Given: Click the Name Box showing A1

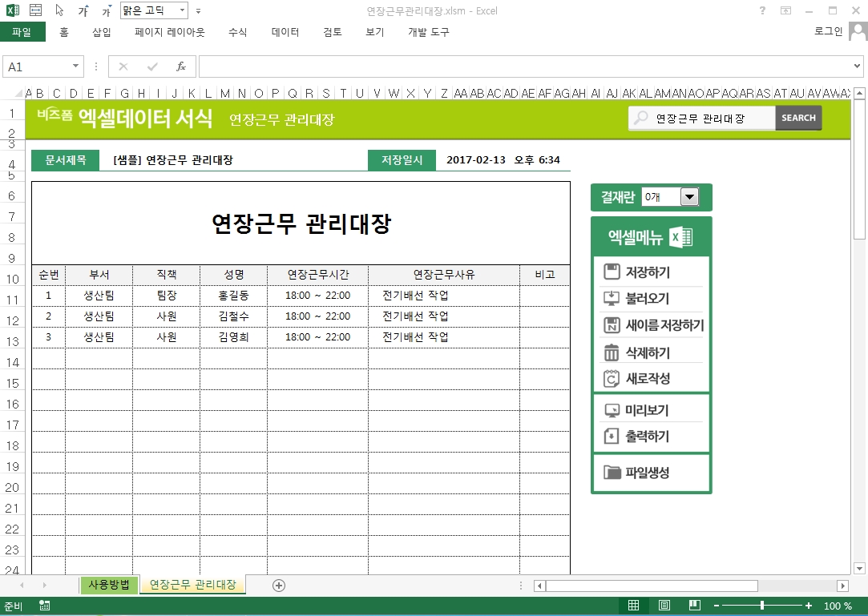Looking at the screenshot, I should (36, 66).
